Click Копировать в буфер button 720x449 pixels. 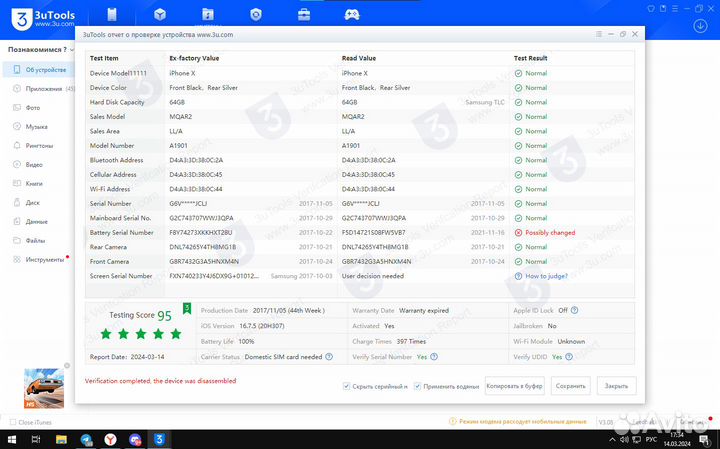[514, 386]
